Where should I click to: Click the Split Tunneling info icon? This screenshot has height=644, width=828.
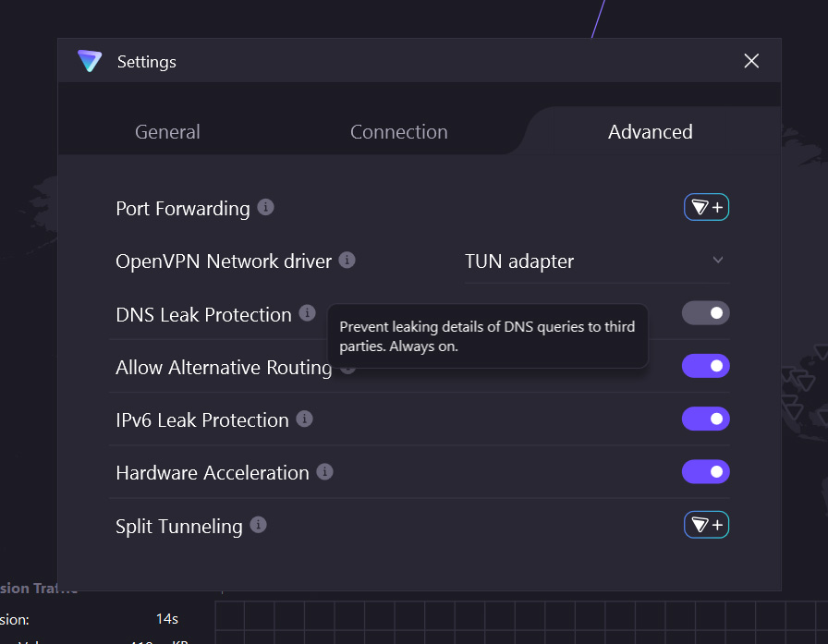[x=258, y=525]
